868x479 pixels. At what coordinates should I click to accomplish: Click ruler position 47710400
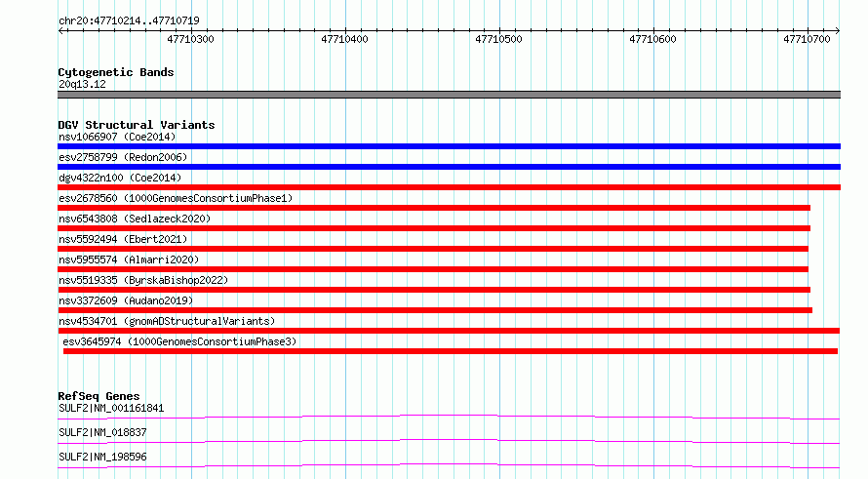click(x=344, y=39)
